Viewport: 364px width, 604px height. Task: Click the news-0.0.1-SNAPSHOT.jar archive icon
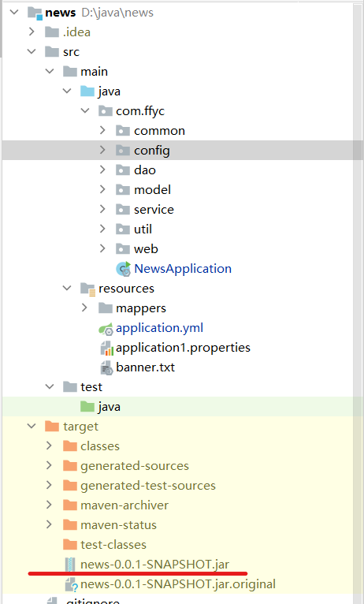69,565
